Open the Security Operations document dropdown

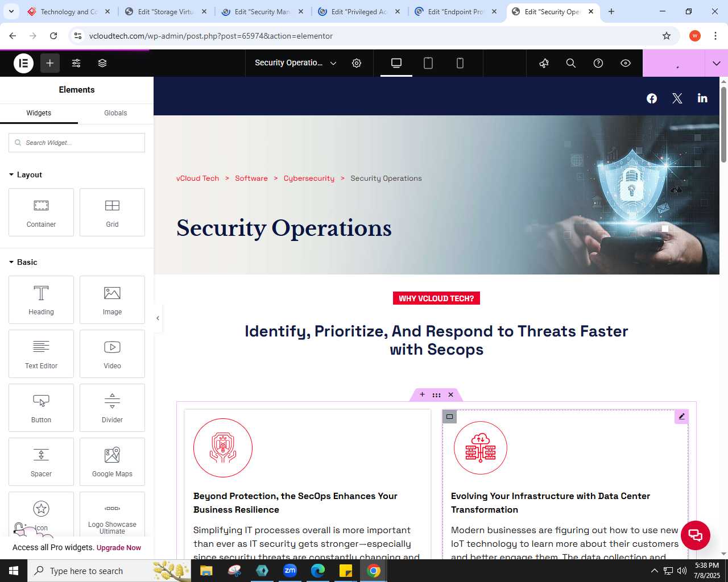pyautogui.click(x=296, y=63)
